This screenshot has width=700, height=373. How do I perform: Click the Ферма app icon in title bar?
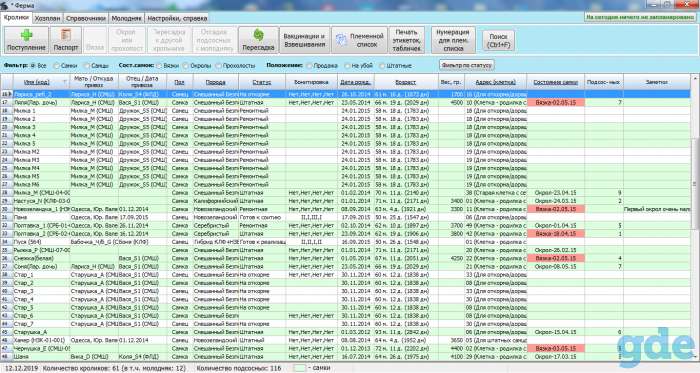click(x=4, y=5)
